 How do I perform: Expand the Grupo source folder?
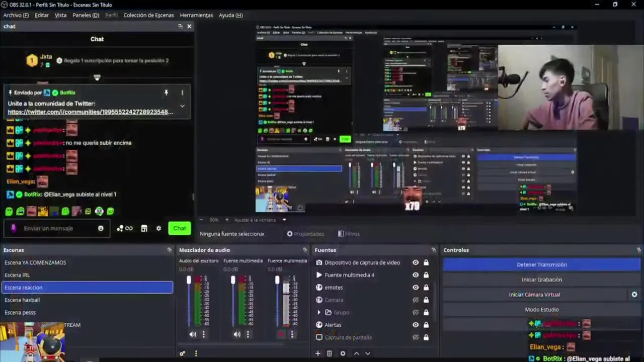coord(319,312)
